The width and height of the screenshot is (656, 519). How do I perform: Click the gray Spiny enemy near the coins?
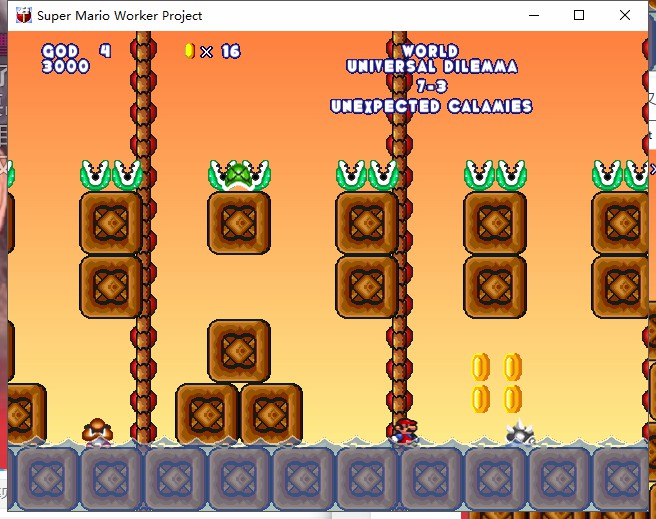(520, 432)
